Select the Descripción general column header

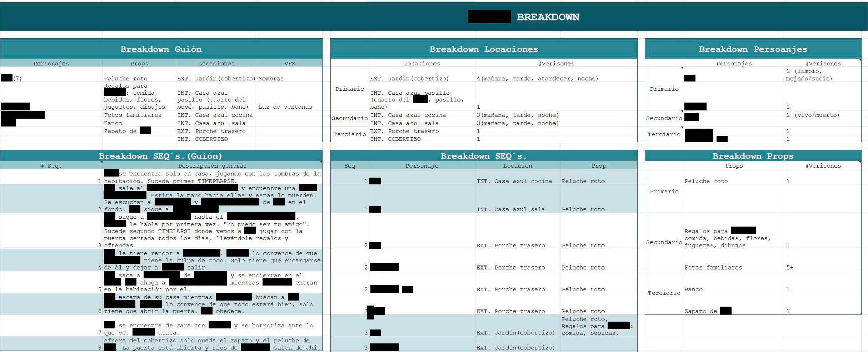tap(212, 166)
